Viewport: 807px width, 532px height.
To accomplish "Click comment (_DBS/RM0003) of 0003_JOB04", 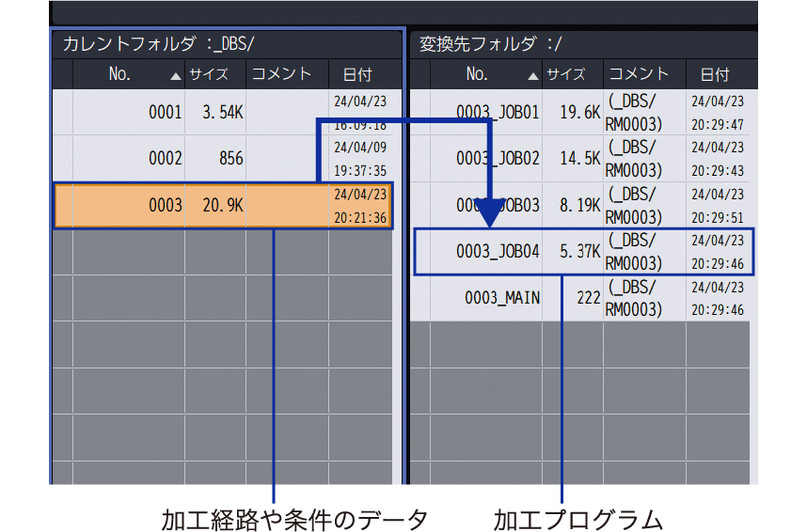I will (x=634, y=252).
